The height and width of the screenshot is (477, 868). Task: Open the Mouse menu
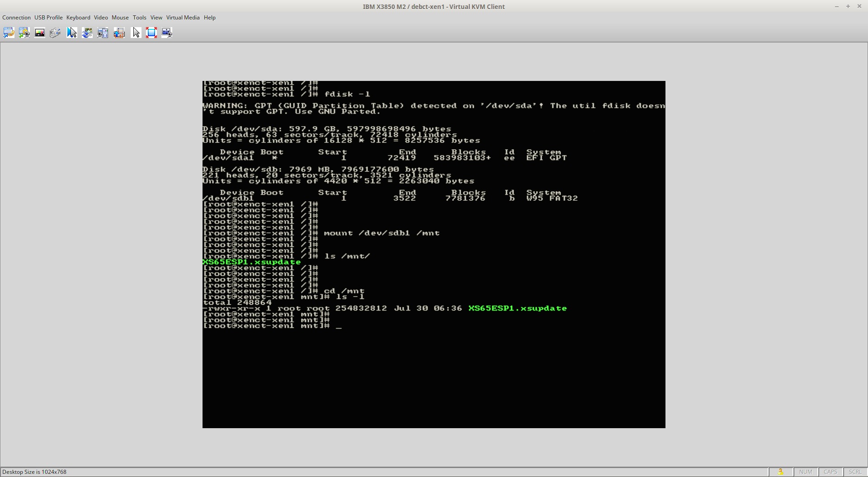click(x=120, y=18)
